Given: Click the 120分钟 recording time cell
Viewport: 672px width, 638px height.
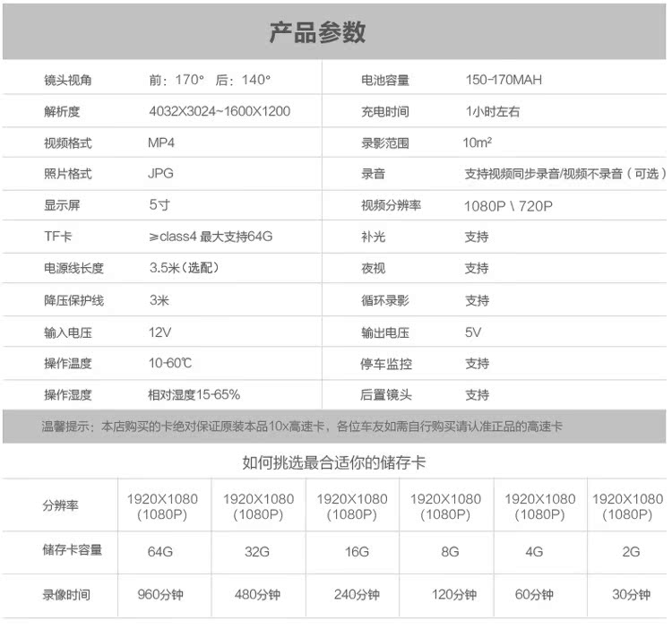Looking at the screenshot, I should point(454,595).
